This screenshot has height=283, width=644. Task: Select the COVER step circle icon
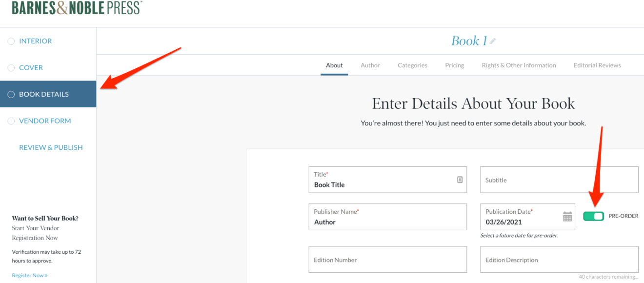tap(11, 67)
